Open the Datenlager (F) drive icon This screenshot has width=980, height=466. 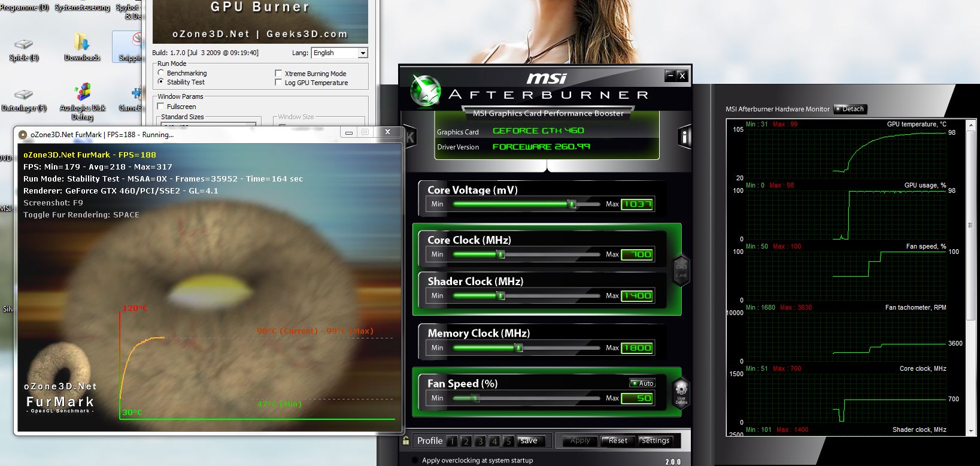[x=24, y=101]
